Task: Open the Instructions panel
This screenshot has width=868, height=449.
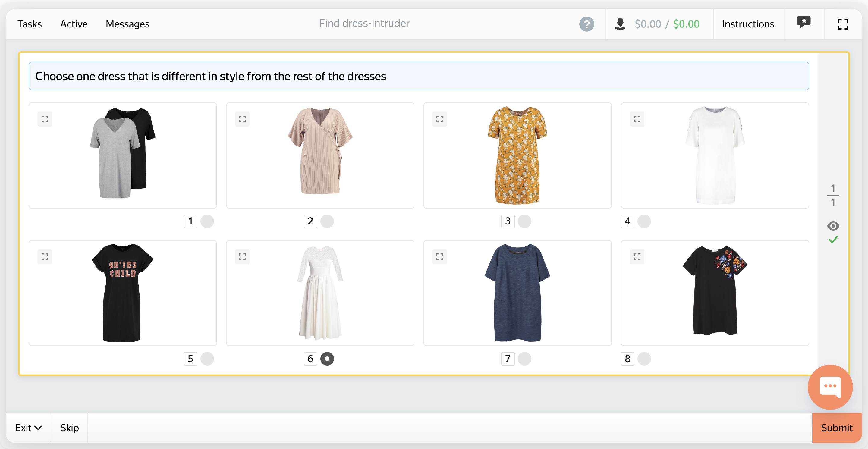Action: point(748,24)
